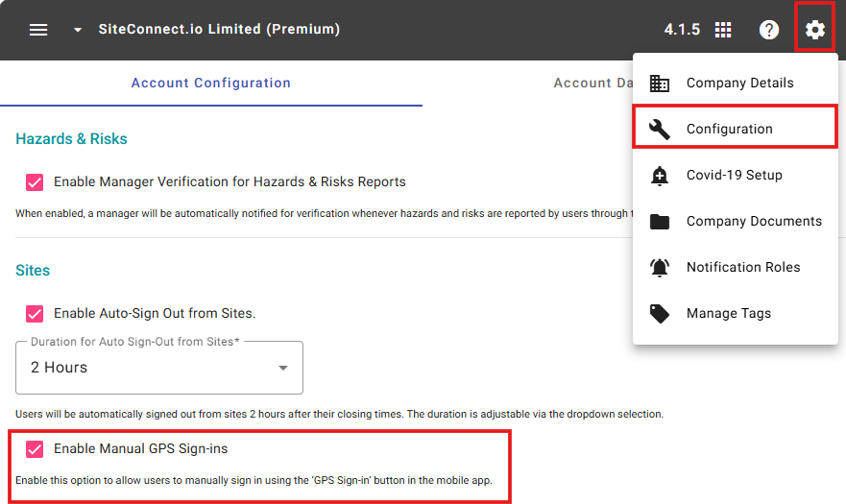Viewport: 846px width, 504px height.
Task: Open the help question mark icon
Action: (x=769, y=30)
